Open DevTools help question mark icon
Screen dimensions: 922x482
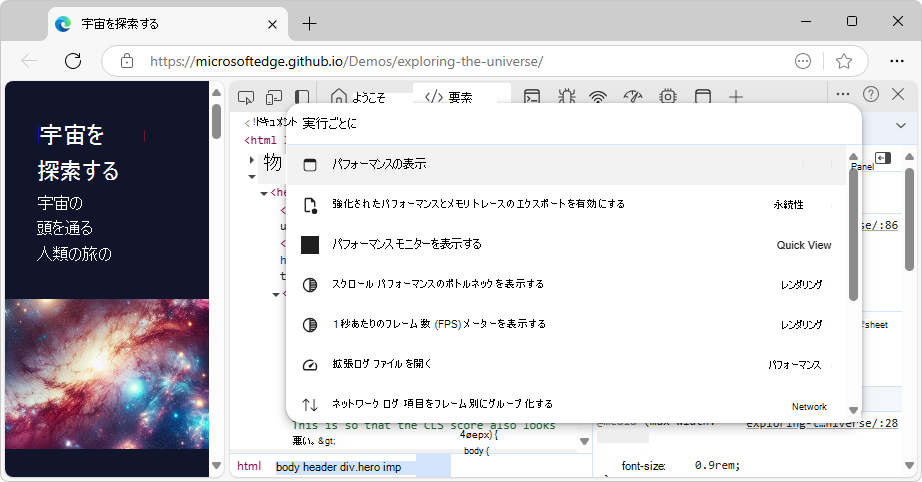[x=871, y=93]
